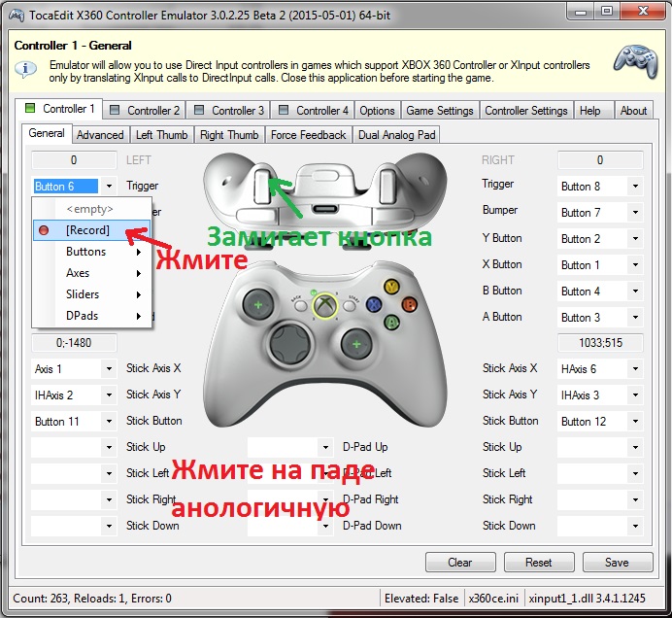The width and height of the screenshot is (672, 618).
Task: Click the Reset button
Action: coord(539,563)
